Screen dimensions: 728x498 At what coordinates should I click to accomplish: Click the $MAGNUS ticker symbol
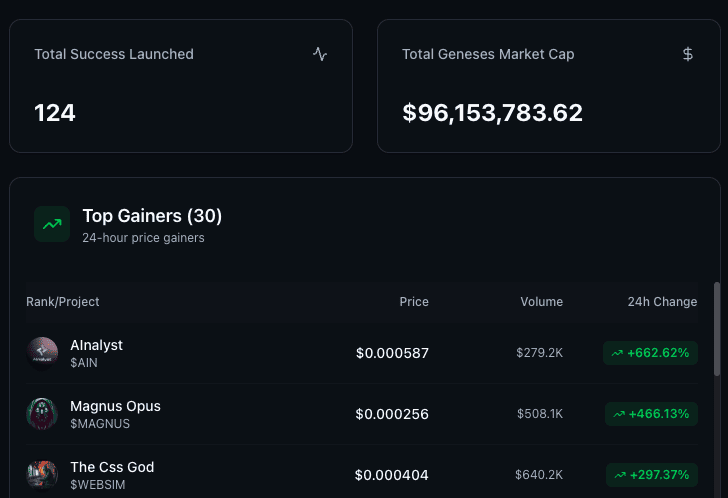pos(100,424)
